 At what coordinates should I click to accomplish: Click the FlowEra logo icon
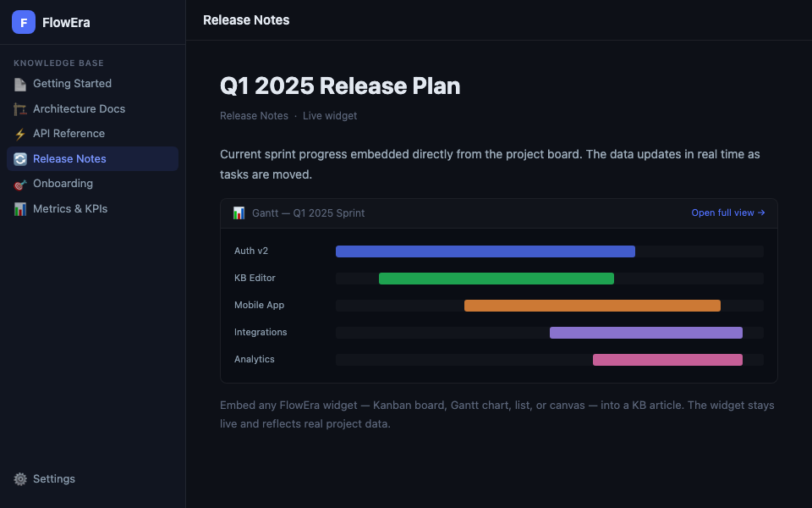click(24, 23)
